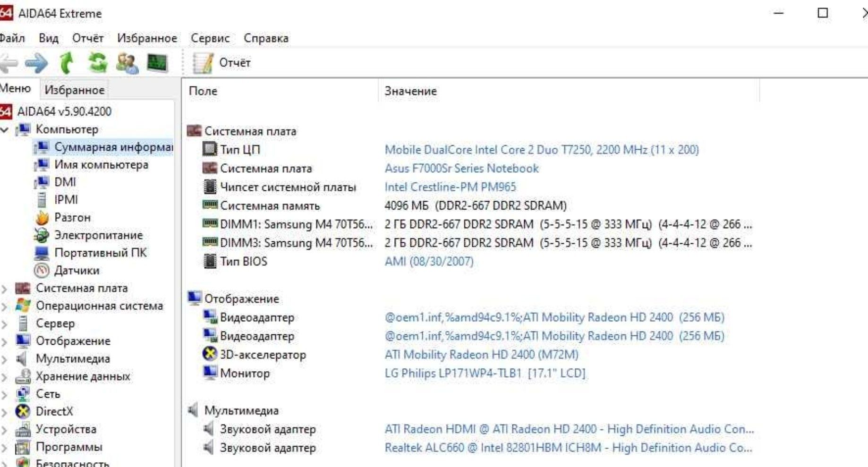Click the green refresh icon
The width and height of the screenshot is (868, 467).
(x=98, y=63)
